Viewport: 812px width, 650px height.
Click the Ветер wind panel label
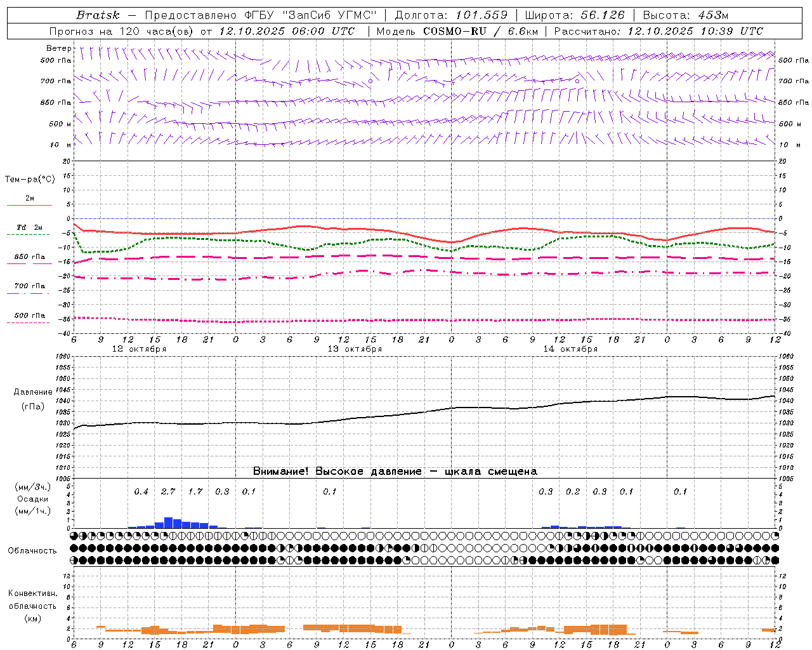pos(58,48)
